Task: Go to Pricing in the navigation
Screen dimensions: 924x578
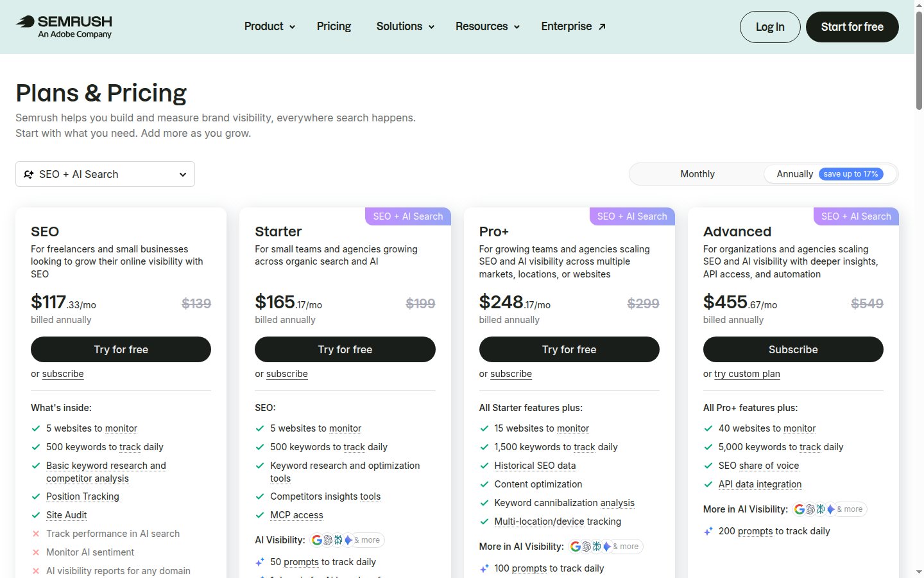Action: tap(334, 26)
